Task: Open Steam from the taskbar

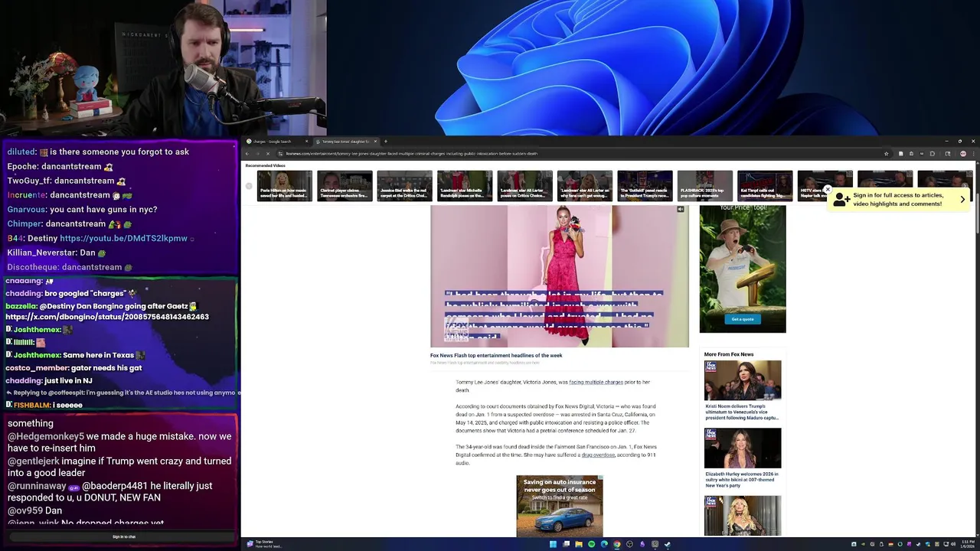Action: click(x=668, y=544)
